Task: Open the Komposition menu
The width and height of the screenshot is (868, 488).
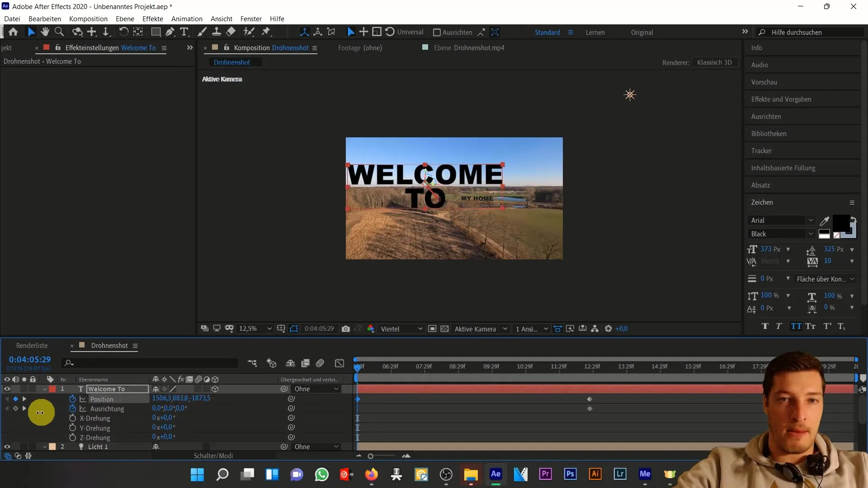Action: click(x=88, y=19)
